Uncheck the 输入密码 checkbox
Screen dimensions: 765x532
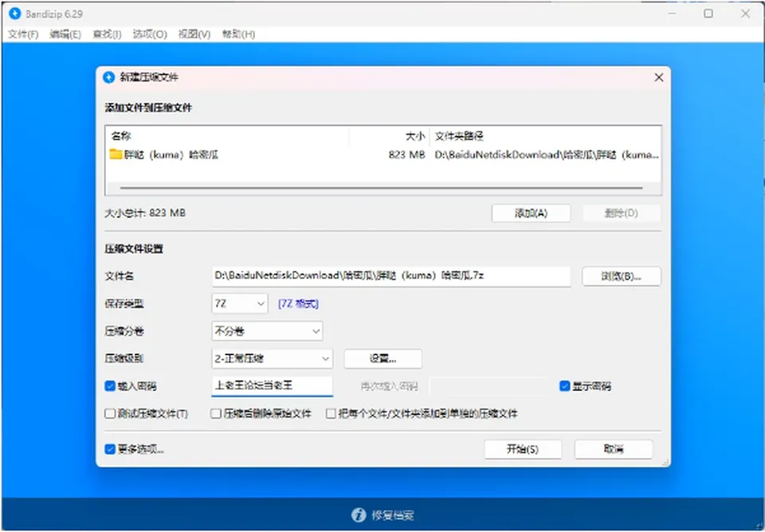pos(110,386)
